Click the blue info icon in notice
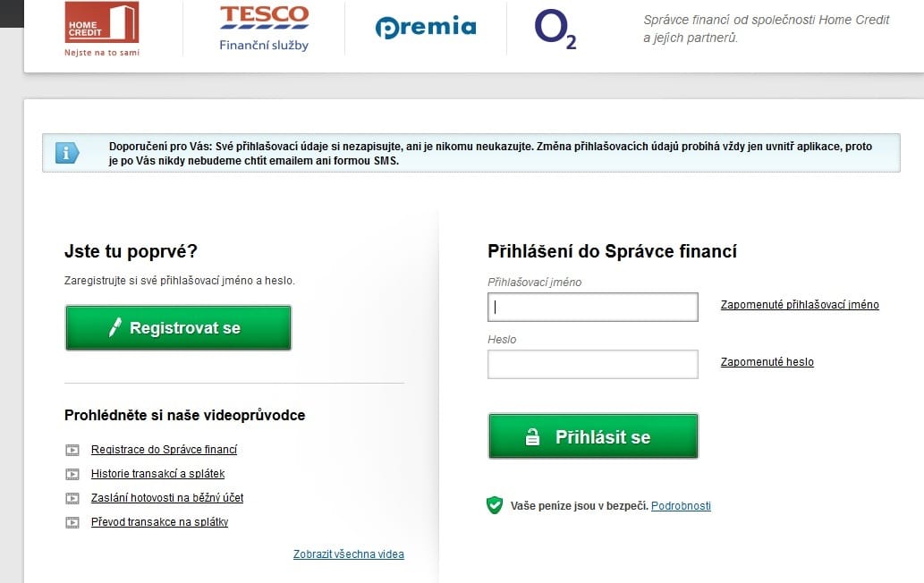 click(66, 153)
